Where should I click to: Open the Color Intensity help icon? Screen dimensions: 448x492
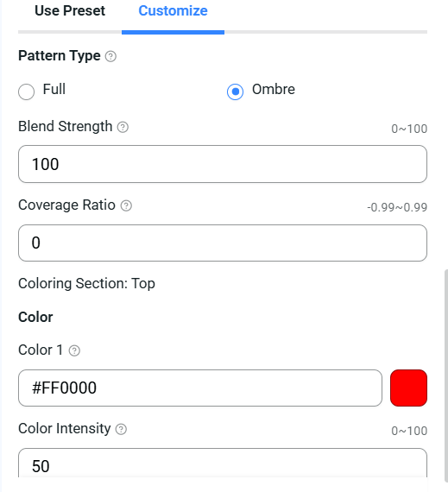[121, 429]
